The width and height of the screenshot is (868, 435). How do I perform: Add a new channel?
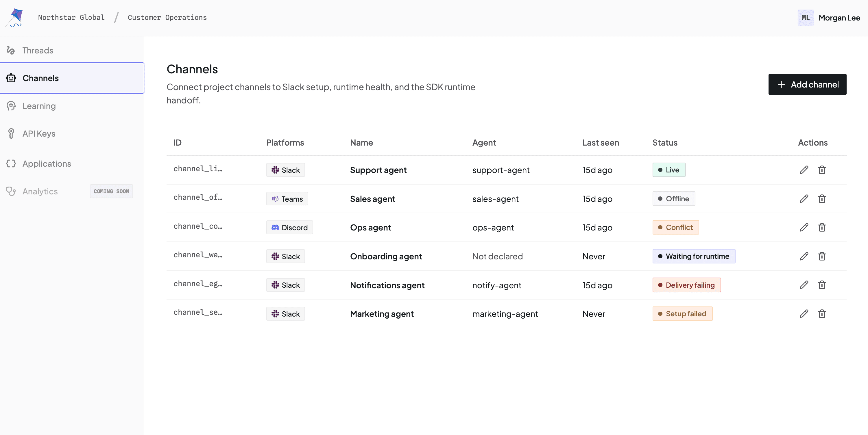(807, 85)
